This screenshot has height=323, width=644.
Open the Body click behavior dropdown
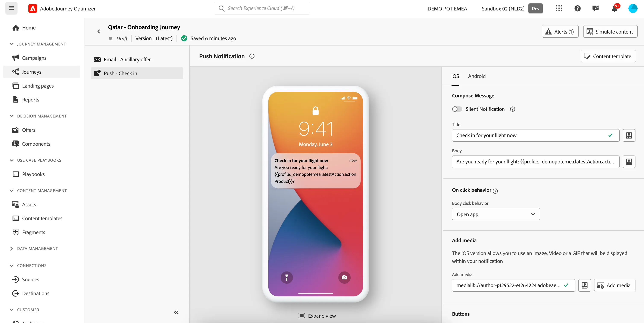[x=496, y=214]
